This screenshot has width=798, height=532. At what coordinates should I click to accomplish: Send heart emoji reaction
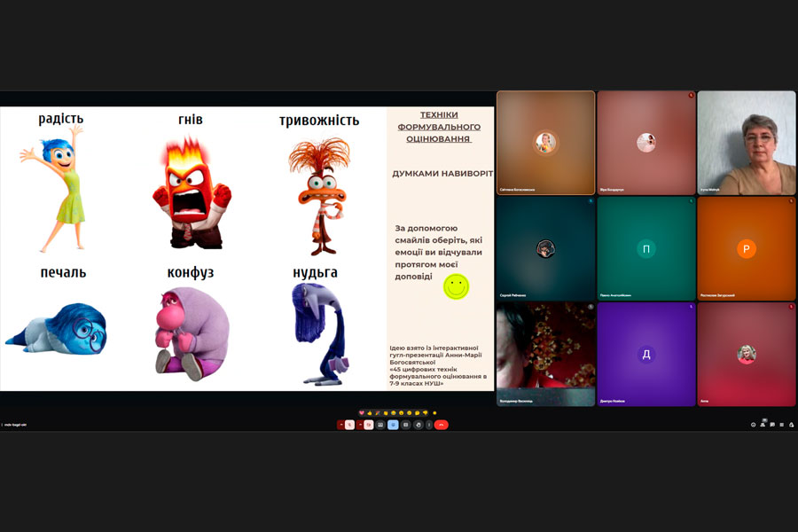point(362,413)
